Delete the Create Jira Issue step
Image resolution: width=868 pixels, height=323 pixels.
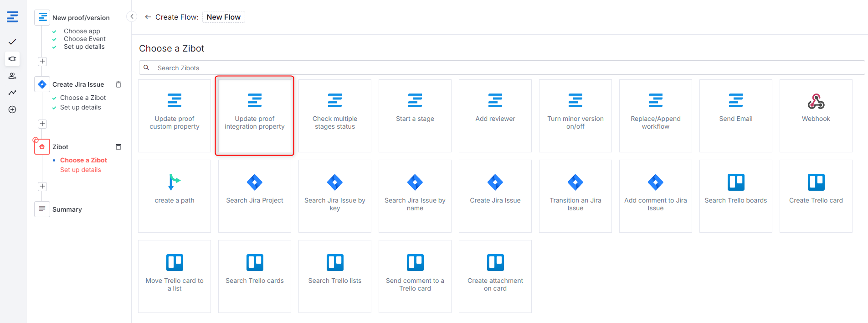tap(118, 84)
